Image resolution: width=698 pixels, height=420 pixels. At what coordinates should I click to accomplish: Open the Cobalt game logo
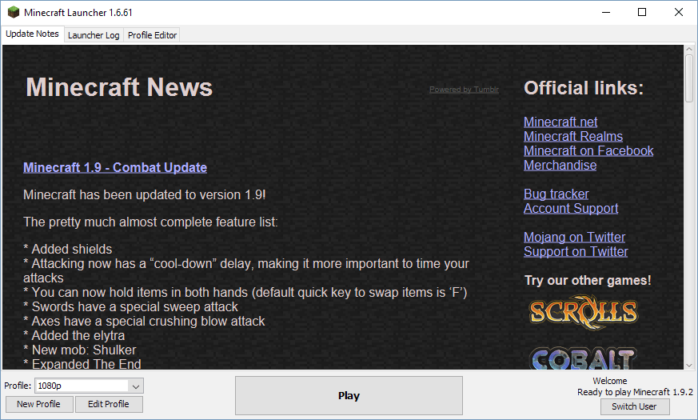[x=584, y=359]
